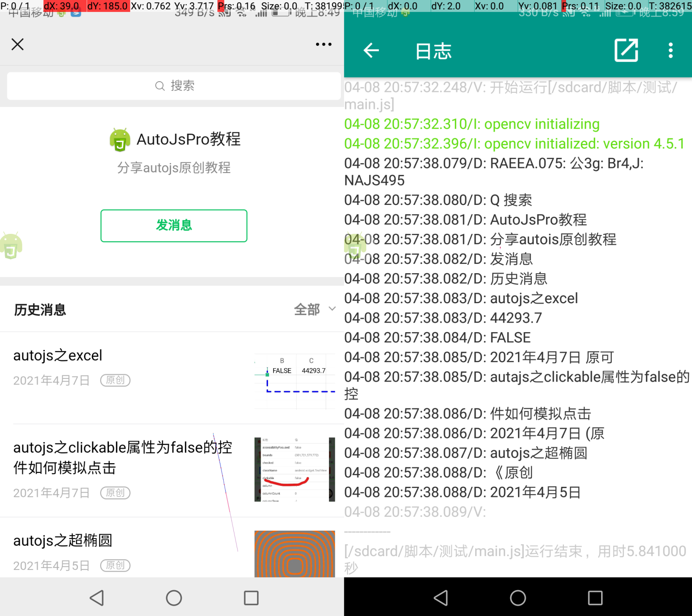Screen dimensions: 692x616
Task: Tap the 发消息 button
Action: tap(174, 226)
